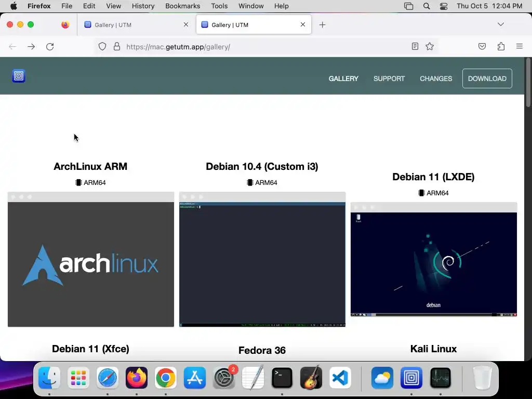Viewport: 532px width, 399px height.
Task: Open the Kali Linux entry
Action: [433, 349]
